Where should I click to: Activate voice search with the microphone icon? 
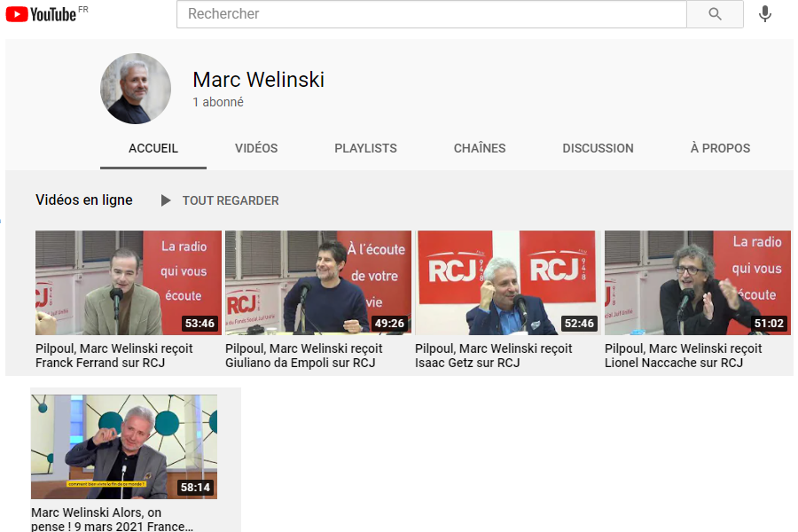pyautogui.click(x=764, y=13)
